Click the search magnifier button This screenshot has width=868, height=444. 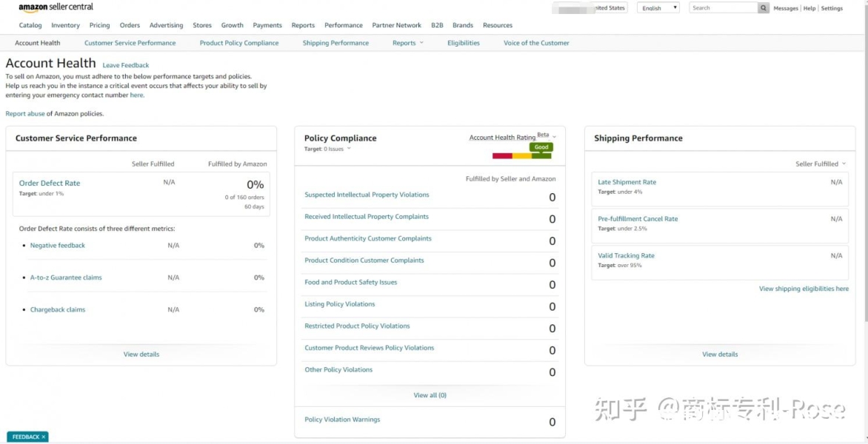[x=764, y=7]
